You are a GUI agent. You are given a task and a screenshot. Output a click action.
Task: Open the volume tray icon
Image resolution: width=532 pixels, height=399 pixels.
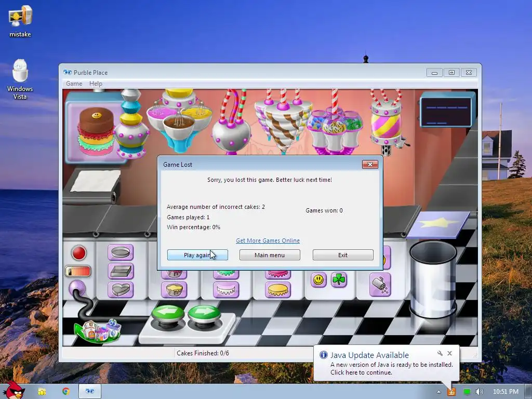479,392
